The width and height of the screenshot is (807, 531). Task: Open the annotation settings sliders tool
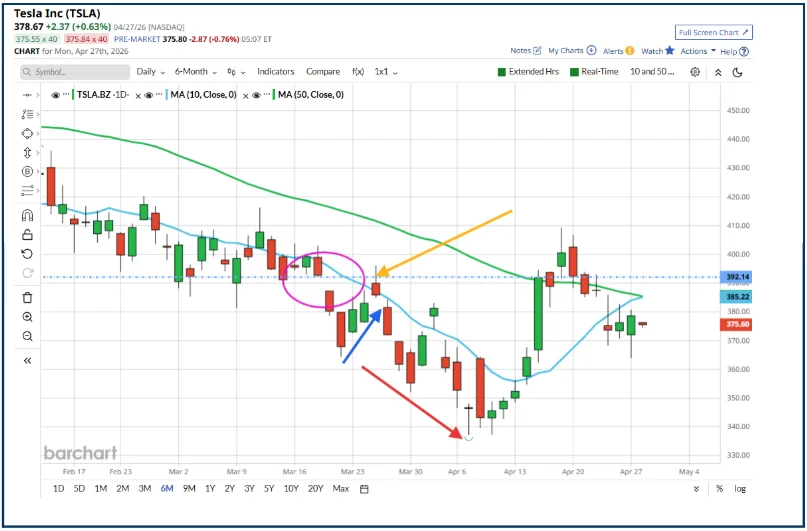point(28,191)
